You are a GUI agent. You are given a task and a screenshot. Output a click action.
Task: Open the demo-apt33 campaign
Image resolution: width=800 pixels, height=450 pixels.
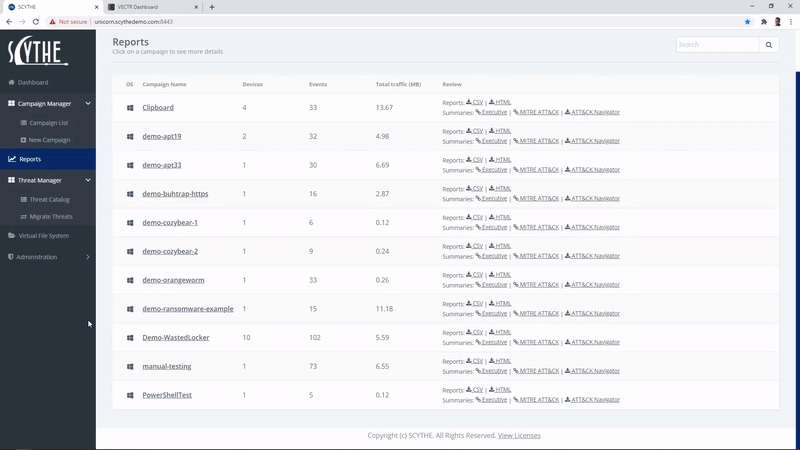click(x=162, y=165)
